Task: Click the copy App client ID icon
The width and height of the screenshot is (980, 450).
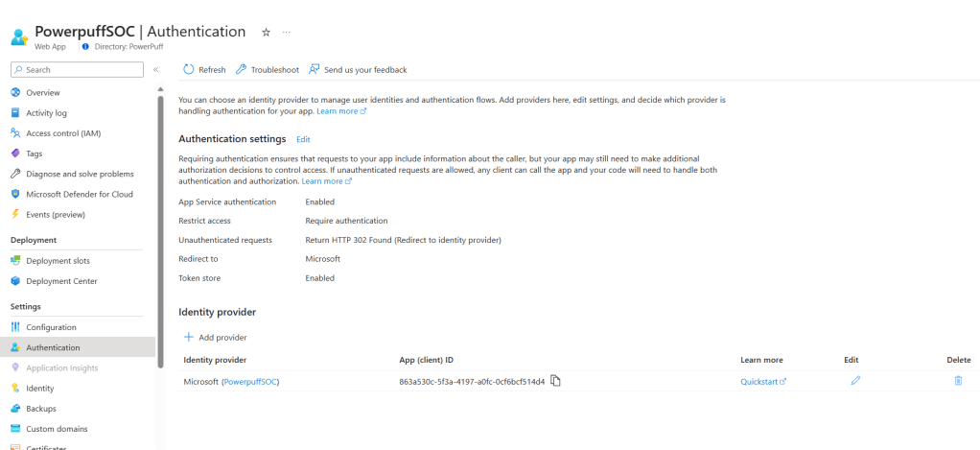Action: coord(555,381)
